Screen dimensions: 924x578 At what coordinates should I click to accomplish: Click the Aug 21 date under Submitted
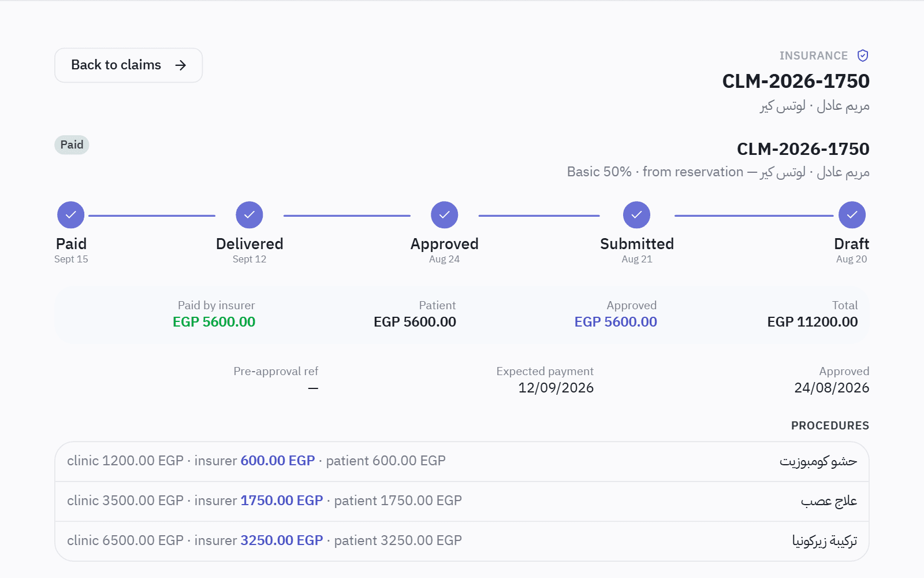(637, 260)
